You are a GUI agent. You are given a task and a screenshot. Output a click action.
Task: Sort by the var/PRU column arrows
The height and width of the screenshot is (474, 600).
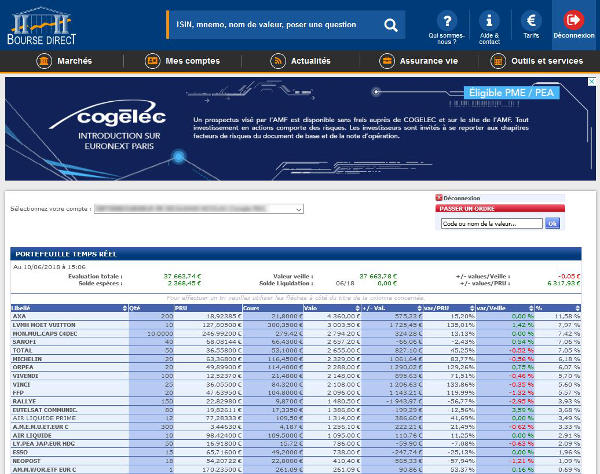[472, 308]
